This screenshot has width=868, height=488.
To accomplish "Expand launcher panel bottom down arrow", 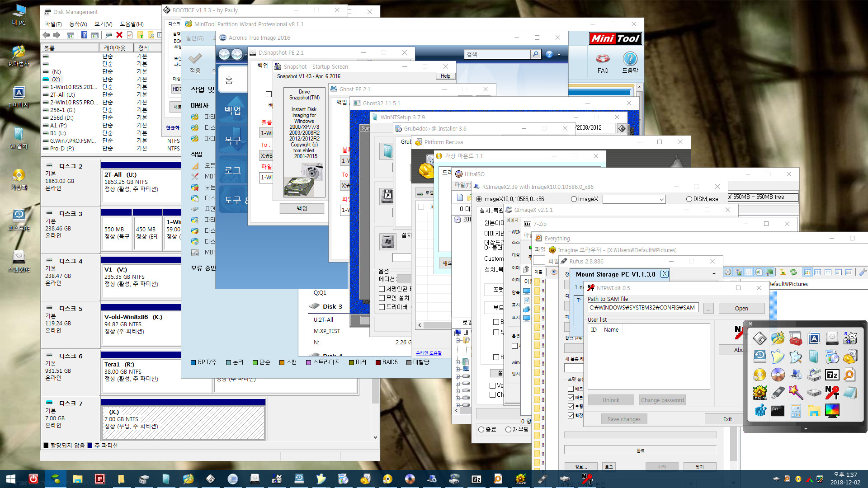I will pyautogui.click(x=806, y=428).
